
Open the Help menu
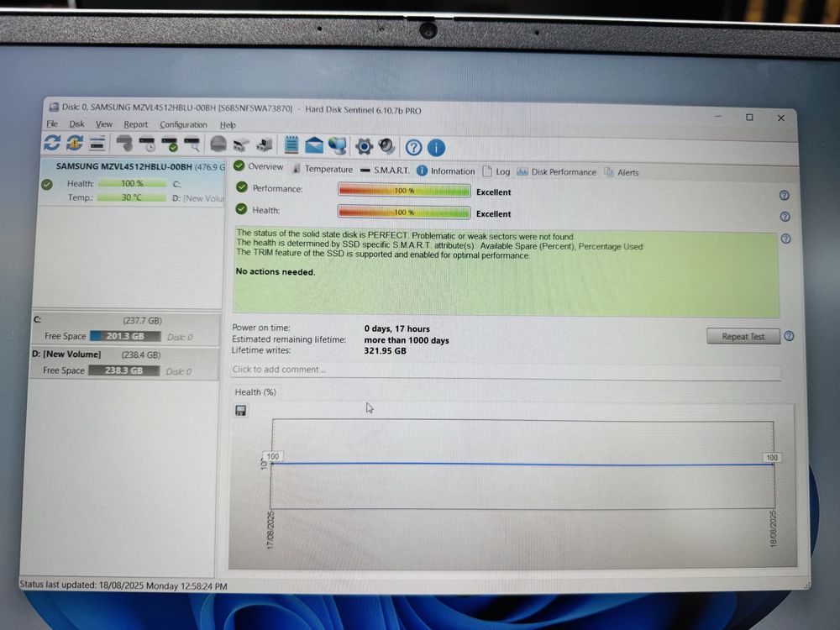pos(228,125)
